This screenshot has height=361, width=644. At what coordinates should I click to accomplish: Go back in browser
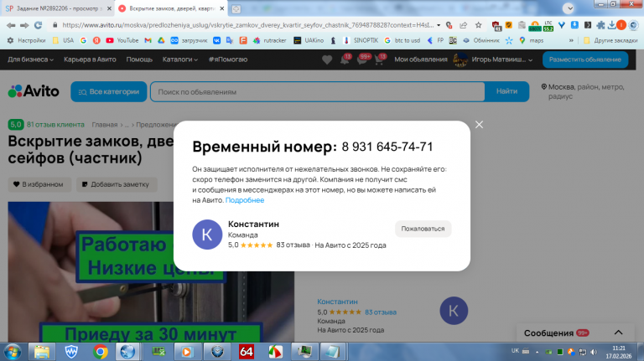pyautogui.click(x=11, y=25)
